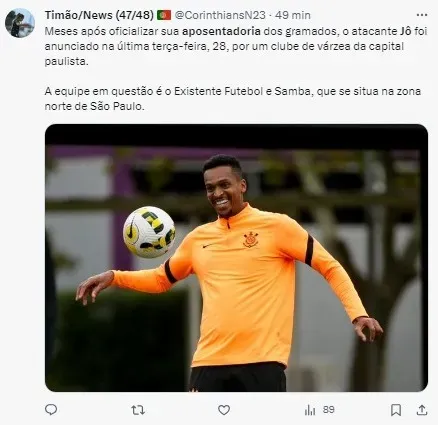Viewport: 438px width, 425px height.
Task: Click the view count number 89
Action: pos(329,410)
